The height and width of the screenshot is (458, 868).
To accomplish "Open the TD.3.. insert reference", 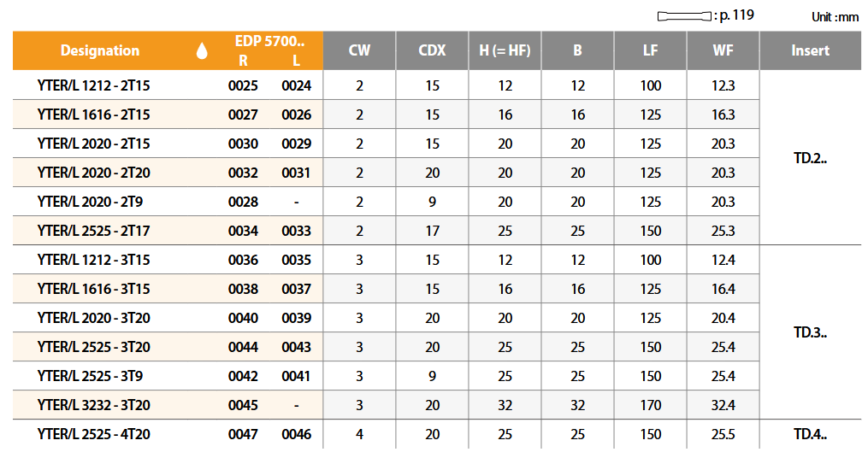I will pos(810,332).
